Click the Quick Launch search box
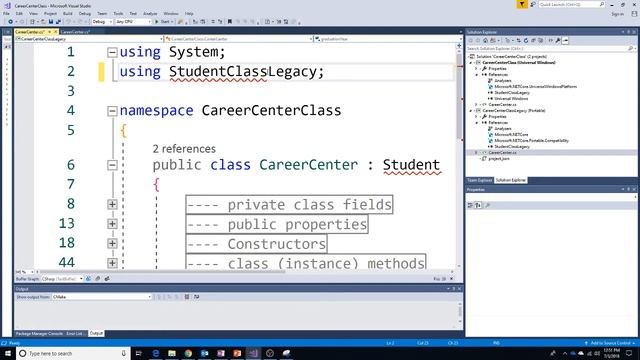Viewport: 640px width, 360px height. click(571, 4)
